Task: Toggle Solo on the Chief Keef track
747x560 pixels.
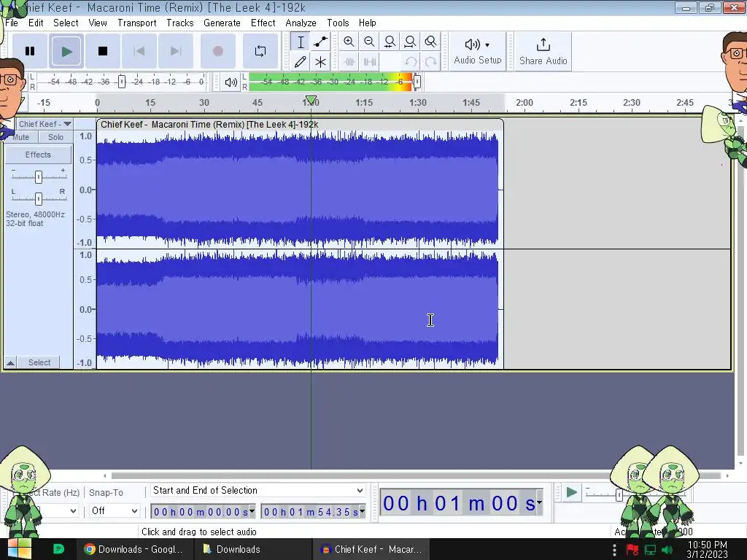Action: tap(55, 137)
